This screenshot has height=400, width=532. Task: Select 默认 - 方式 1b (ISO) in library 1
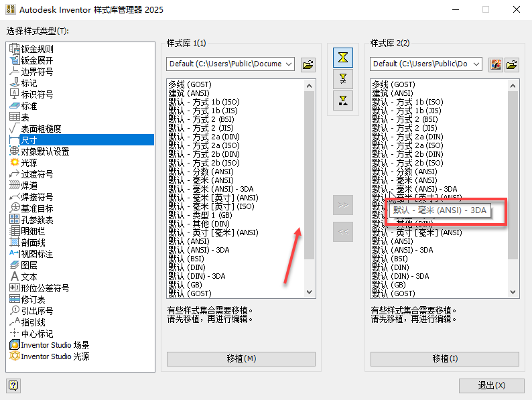204,102
